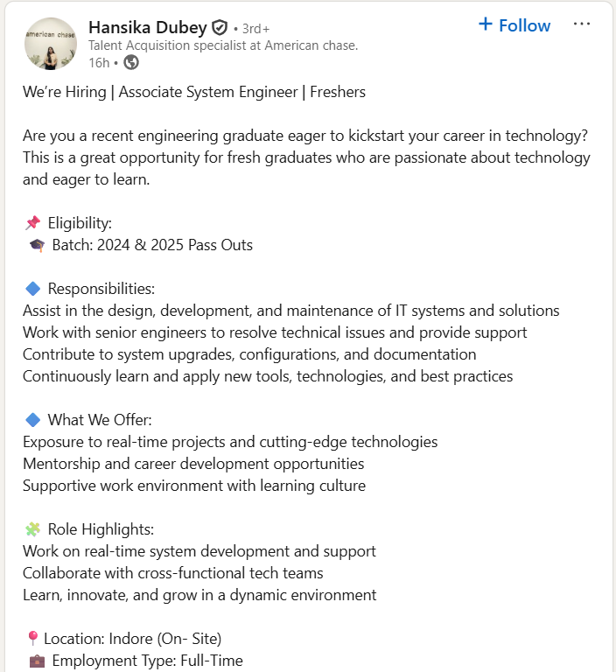The image size is (616, 672).
Task: Click the pushpin emoji next to Eligibility
Action: [x=32, y=223]
